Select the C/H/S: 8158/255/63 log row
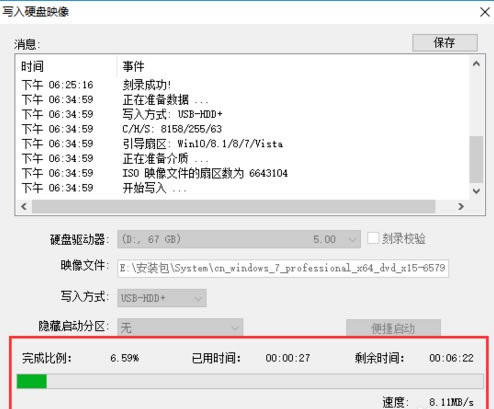This screenshot has width=494, height=409. click(x=243, y=129)
